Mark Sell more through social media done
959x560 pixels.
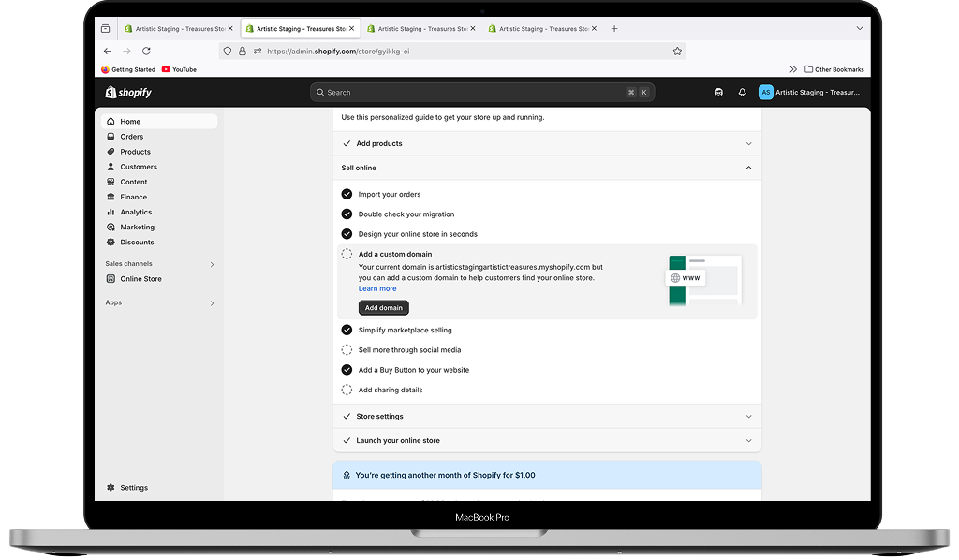tap(347, 349)
